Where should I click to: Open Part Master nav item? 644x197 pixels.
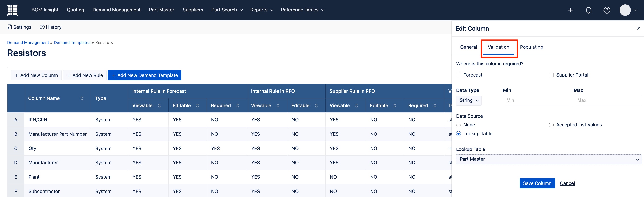coord(161,10)
